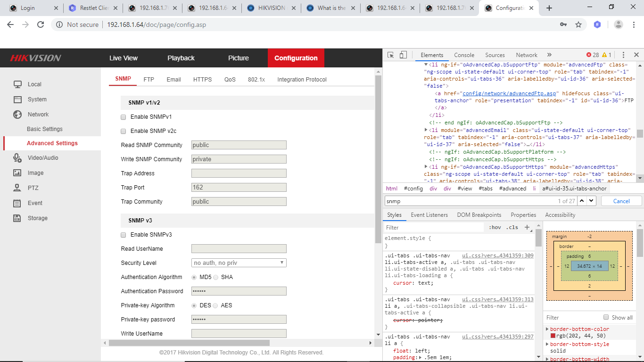Switch to the FTP settings tab
Viewport: 644px width, 362px height.
click(149, 80)
